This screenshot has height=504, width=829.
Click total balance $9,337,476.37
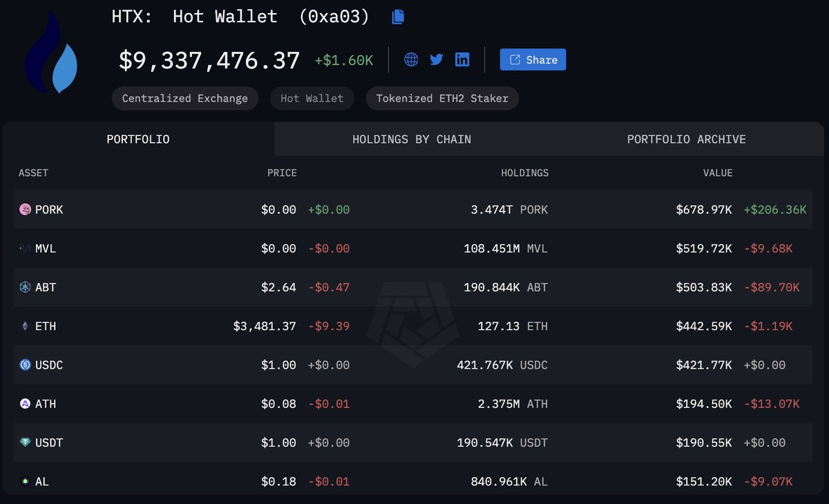[x=209, y=61]
